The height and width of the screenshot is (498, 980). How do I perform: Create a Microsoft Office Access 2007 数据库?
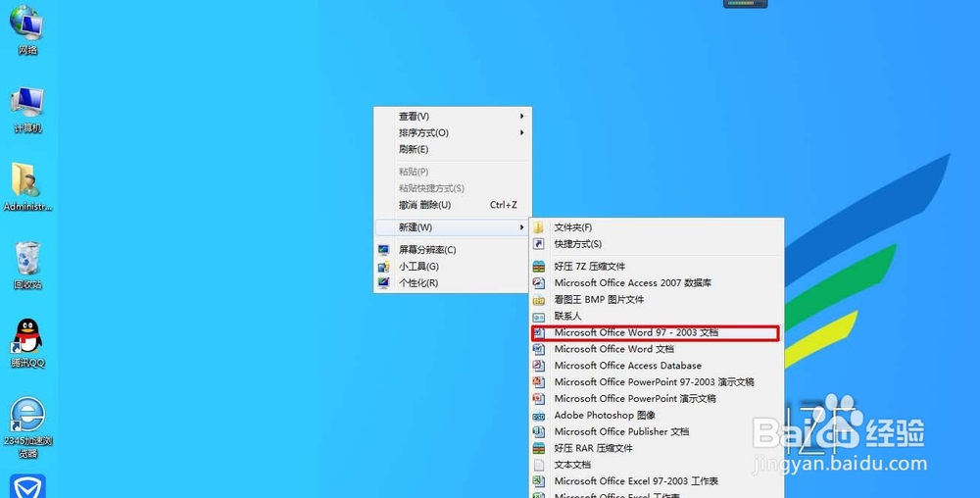click(x=657, y=282)
